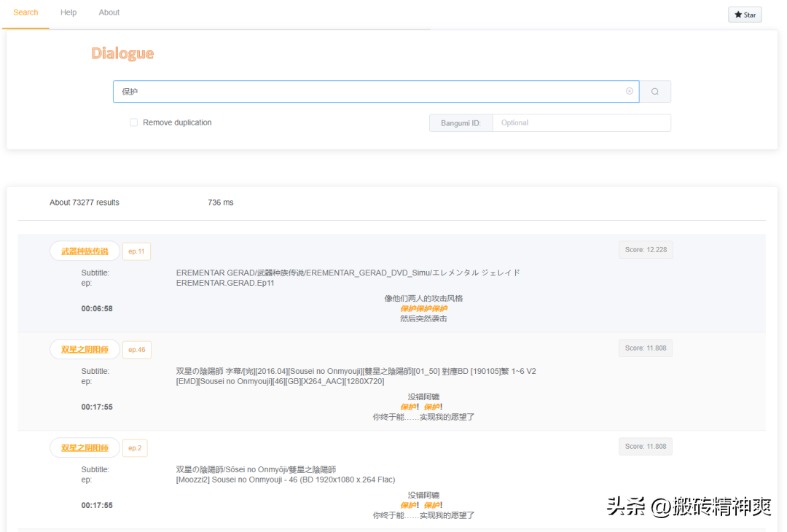
Task: Click the ep.11 episode badge
Action: pyautogui.click(x=136, y=251)
